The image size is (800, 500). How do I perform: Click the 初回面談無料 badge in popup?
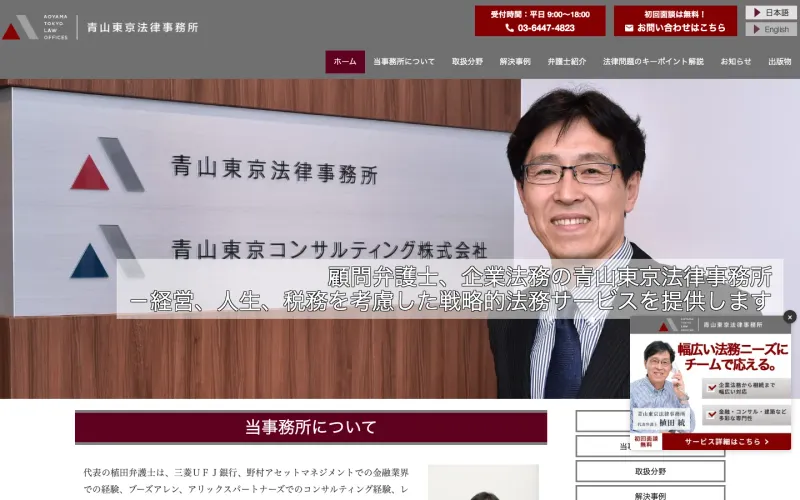646,442
